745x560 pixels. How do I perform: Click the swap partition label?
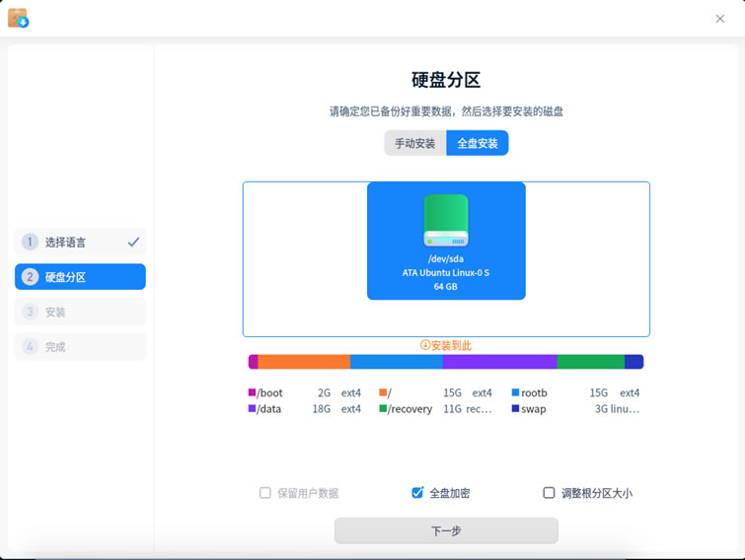[534, 409]
